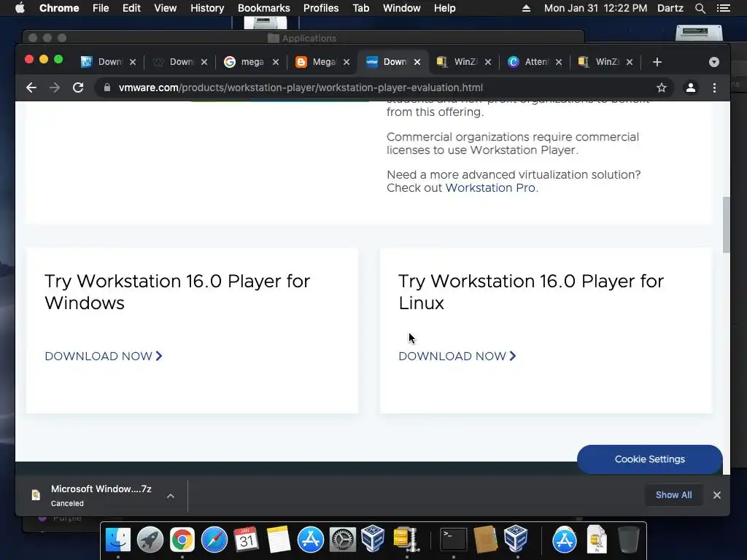Open Chrome's three-dot menu
The image size is (747, 560).
click(x=714, y=87)
